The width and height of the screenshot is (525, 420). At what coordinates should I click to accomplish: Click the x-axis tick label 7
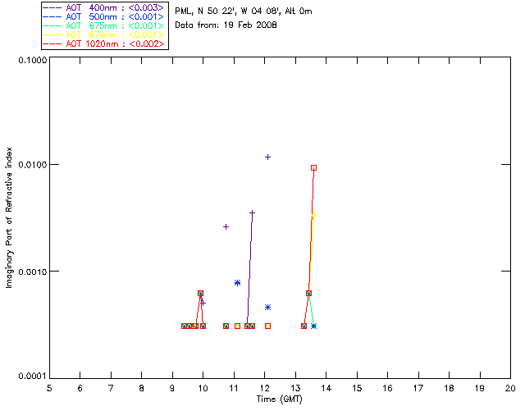tap(111, 388)
